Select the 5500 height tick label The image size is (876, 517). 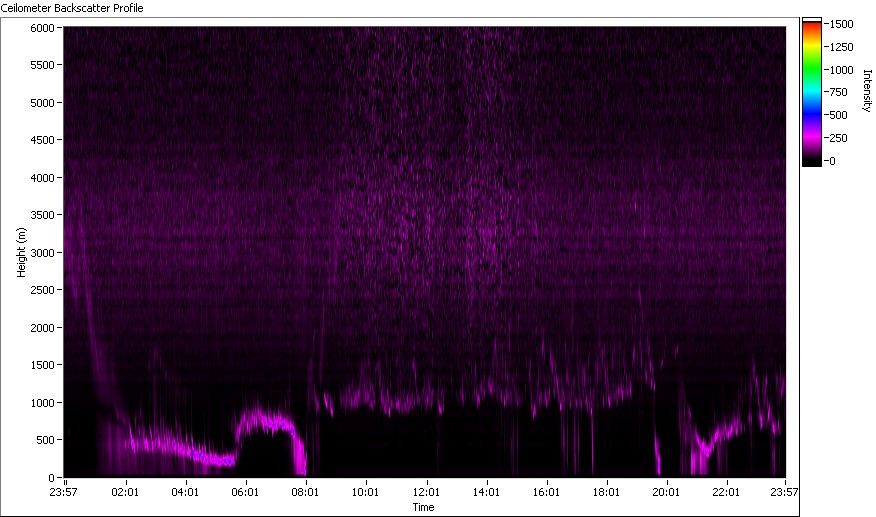(42, 65)
